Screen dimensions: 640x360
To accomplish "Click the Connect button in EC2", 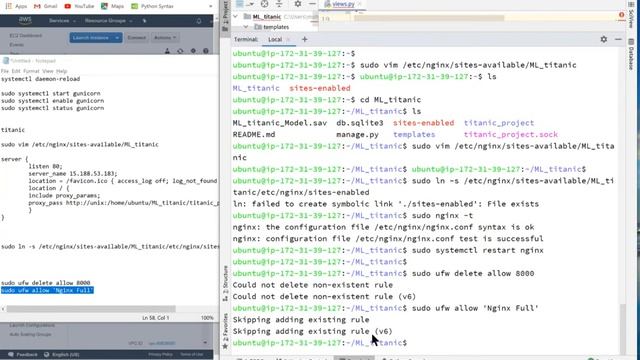I will (x=136, y=38).
